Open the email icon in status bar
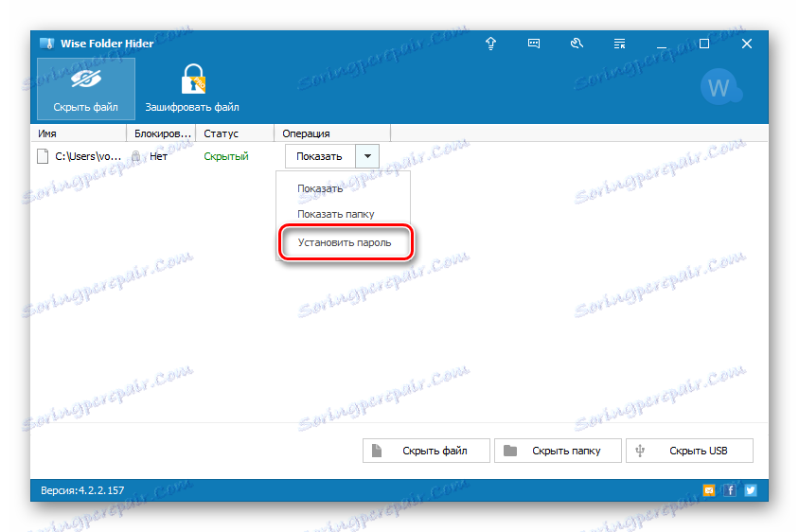 click(709, 490)
